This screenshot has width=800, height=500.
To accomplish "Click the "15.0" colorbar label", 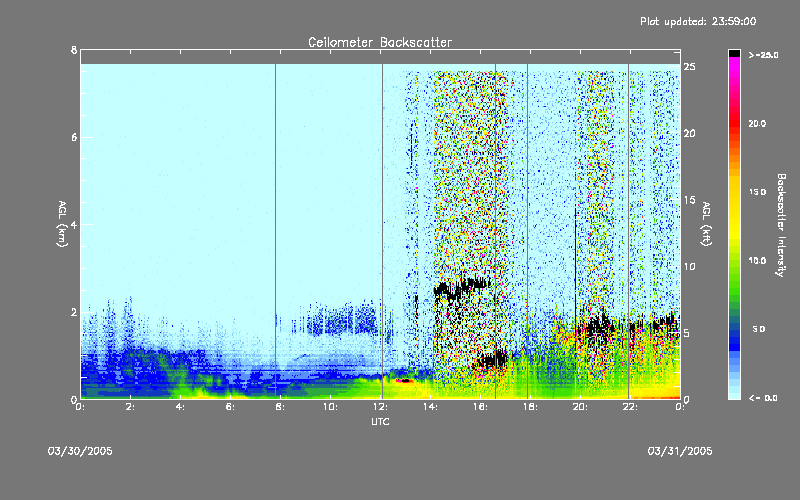I will tap(757, 192).
